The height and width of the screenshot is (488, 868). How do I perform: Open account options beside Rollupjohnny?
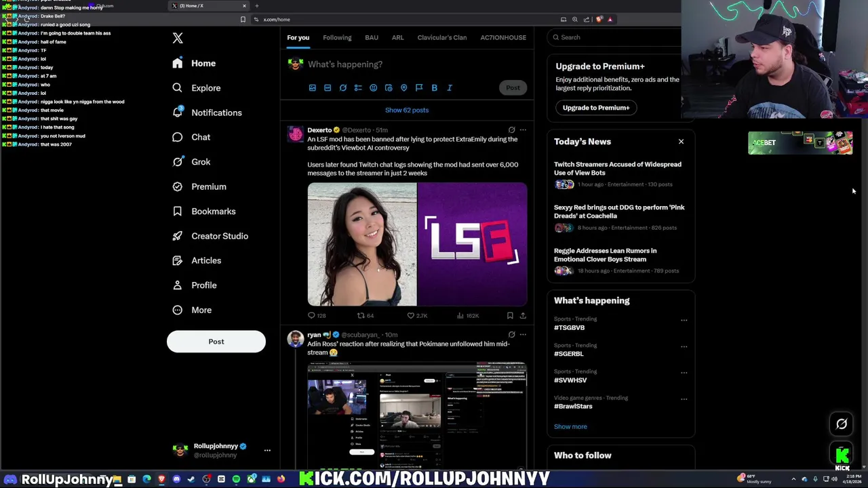point(267,450)
